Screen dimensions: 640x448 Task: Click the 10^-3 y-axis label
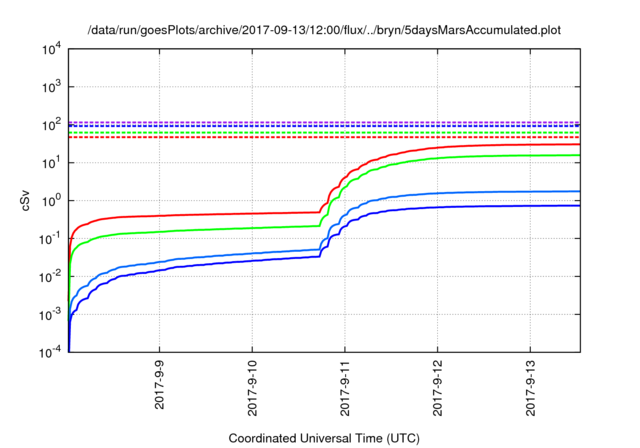pyautogui.click(x=50, y=315)
